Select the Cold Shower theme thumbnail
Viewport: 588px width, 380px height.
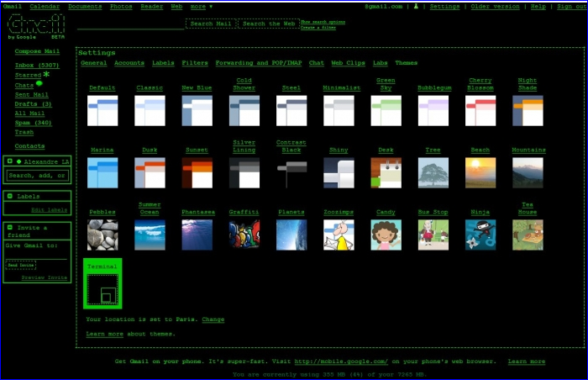(x=244, y=111)
